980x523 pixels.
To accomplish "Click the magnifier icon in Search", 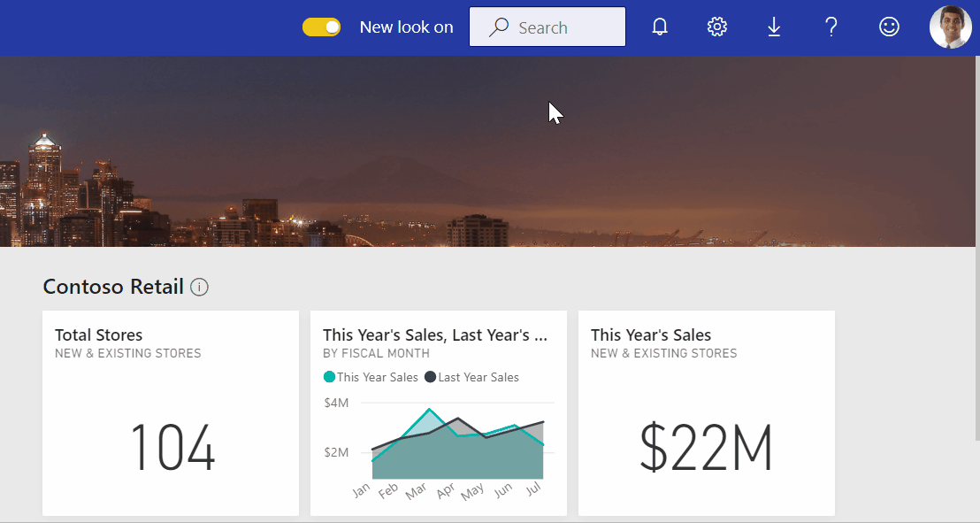I will coord(499,27).
